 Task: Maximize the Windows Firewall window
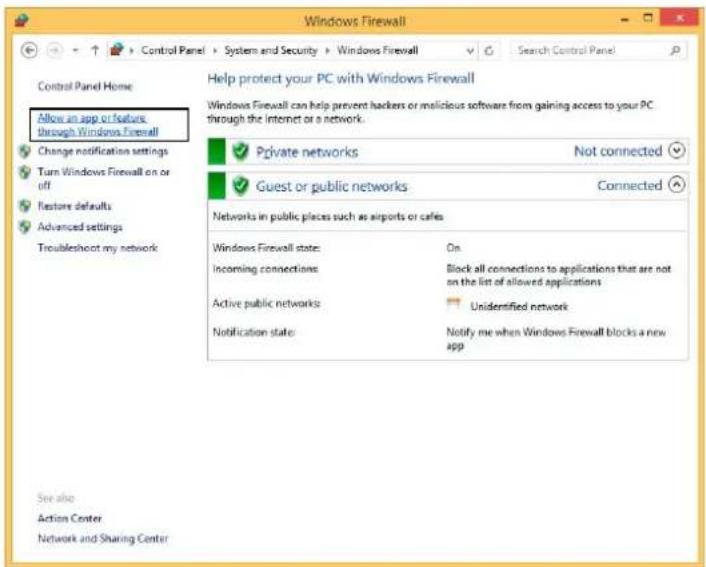(648, 18)
